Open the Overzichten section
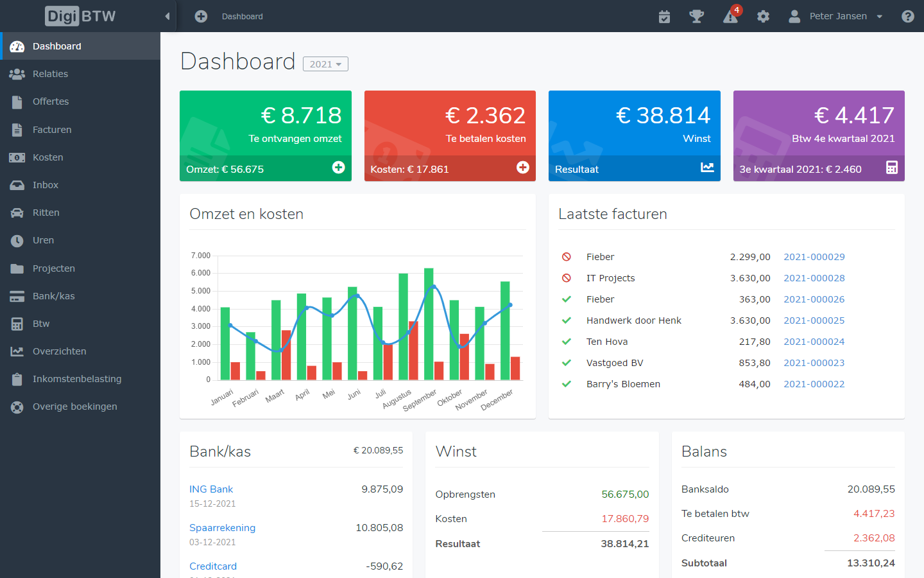 tap(60, 351)
